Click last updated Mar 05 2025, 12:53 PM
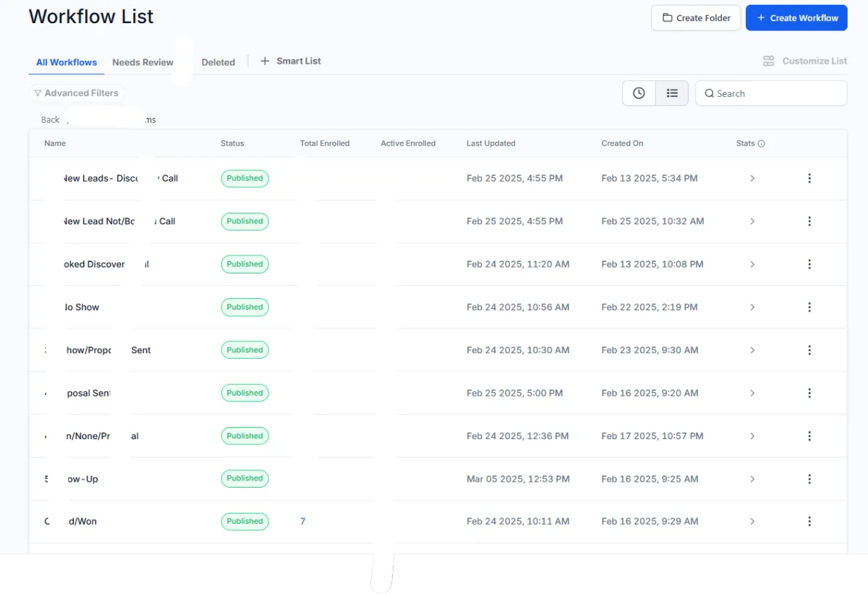The width and height of the screenshot is (868, 594). click(x=518, y=479)
